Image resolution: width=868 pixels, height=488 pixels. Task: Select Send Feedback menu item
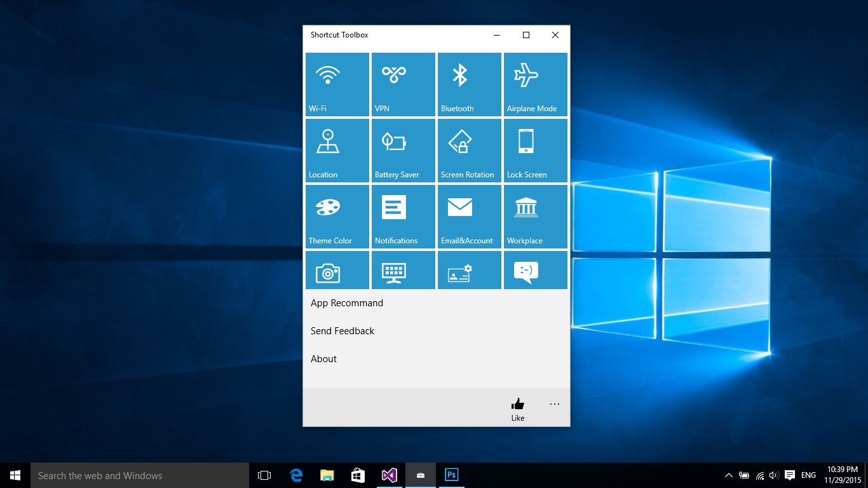(342, 331)
